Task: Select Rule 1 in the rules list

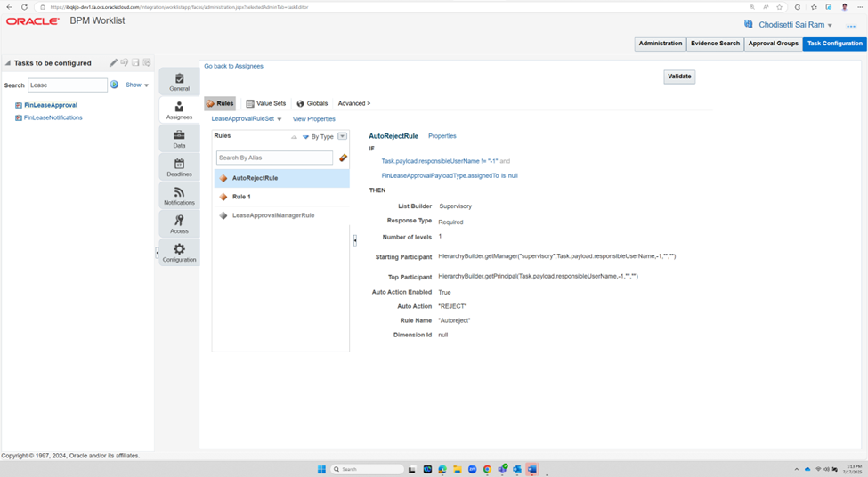Action: click(282, 197)
